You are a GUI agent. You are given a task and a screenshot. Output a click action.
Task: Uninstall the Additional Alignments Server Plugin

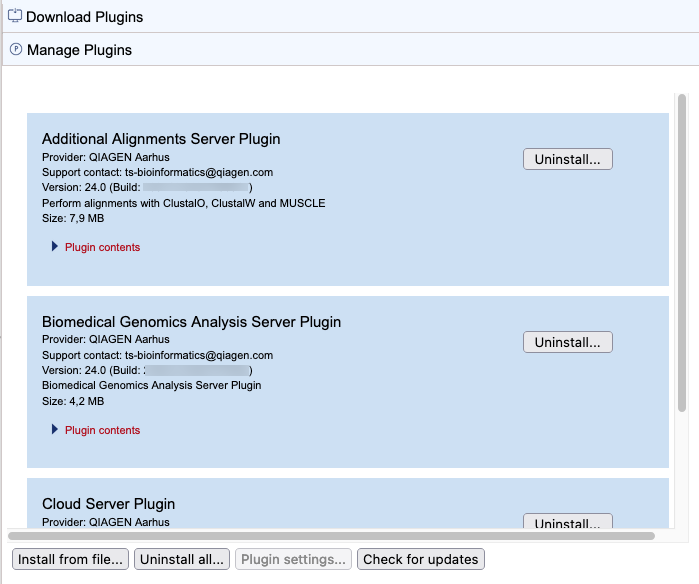coord(567,159)
